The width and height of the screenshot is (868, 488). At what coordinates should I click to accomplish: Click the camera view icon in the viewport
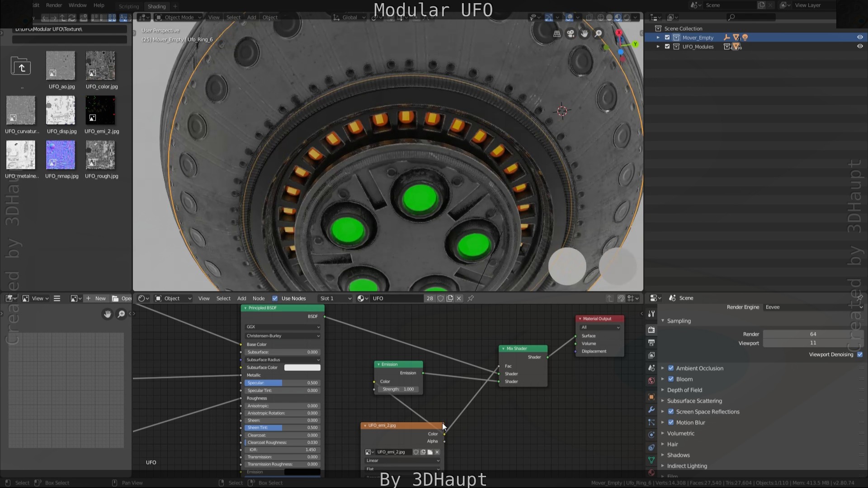[x=571, y=33]
